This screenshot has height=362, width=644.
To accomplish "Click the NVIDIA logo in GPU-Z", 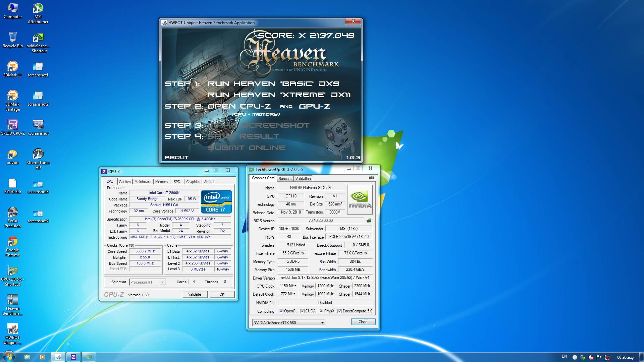I will click(360, 199).
